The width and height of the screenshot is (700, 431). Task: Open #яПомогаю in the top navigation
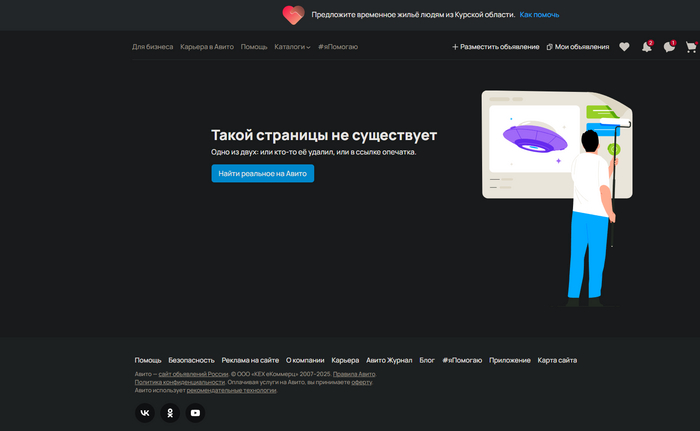[x=338, y=47]
